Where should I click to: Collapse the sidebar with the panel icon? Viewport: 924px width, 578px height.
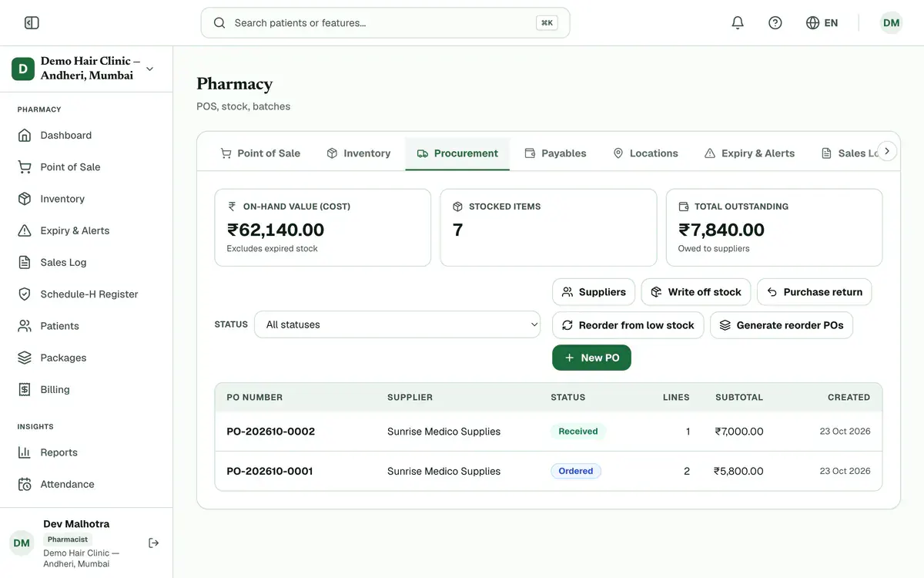pos(32,23)
